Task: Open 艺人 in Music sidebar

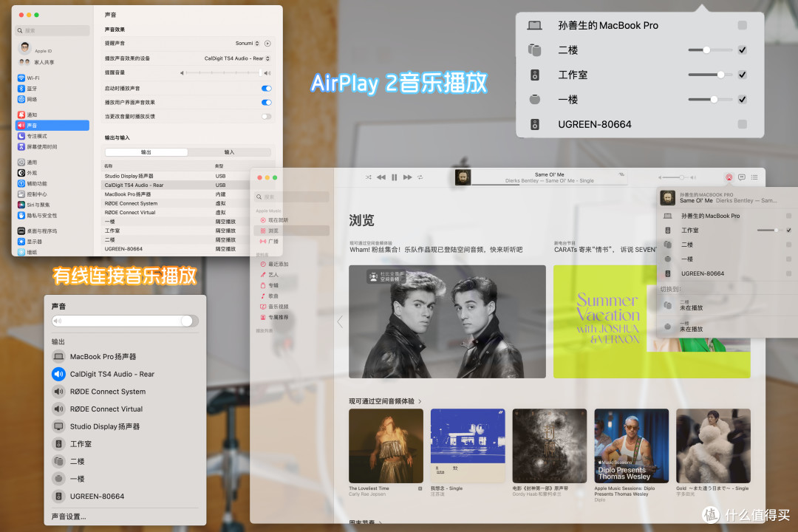Action: tap(292, 274)
